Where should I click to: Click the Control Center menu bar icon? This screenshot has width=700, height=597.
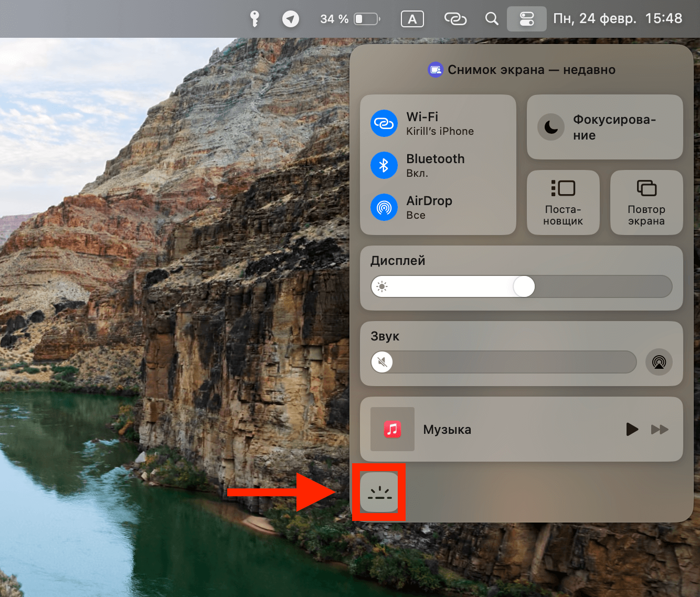pos(526,19)
